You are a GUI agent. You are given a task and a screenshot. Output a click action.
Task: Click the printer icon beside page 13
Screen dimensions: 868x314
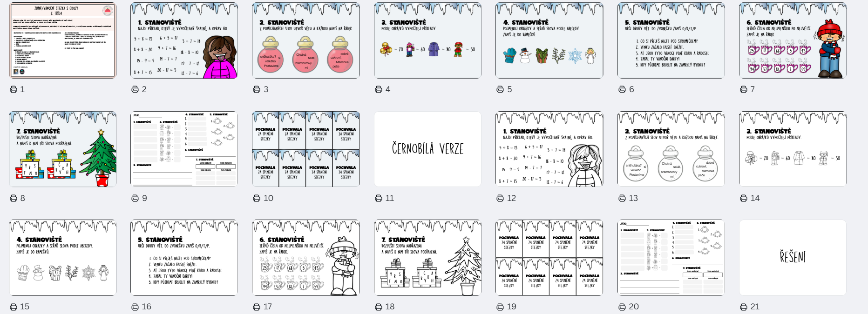pyautogui.click(x=622, y=198)
